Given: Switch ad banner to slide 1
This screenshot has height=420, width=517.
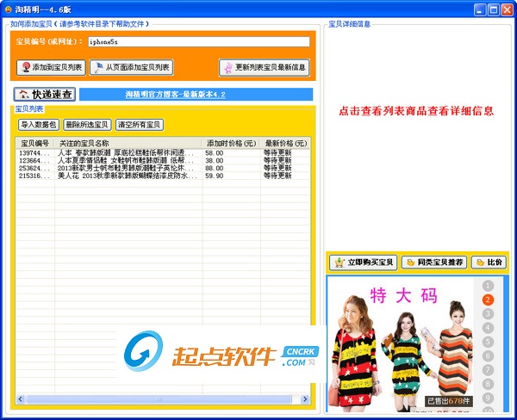Looking at the screenshot, I should point(488,286).
